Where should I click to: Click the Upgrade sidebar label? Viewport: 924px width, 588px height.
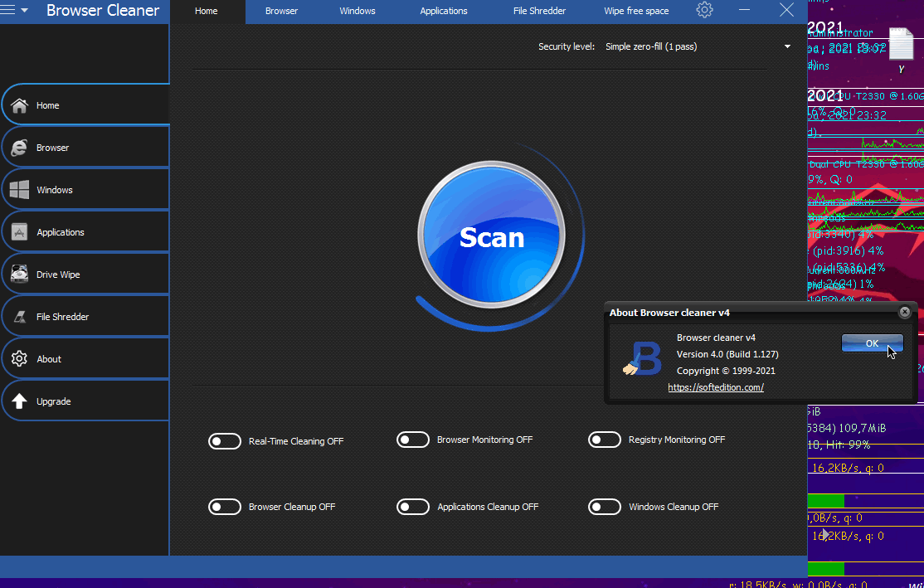[x=54, y=401]
